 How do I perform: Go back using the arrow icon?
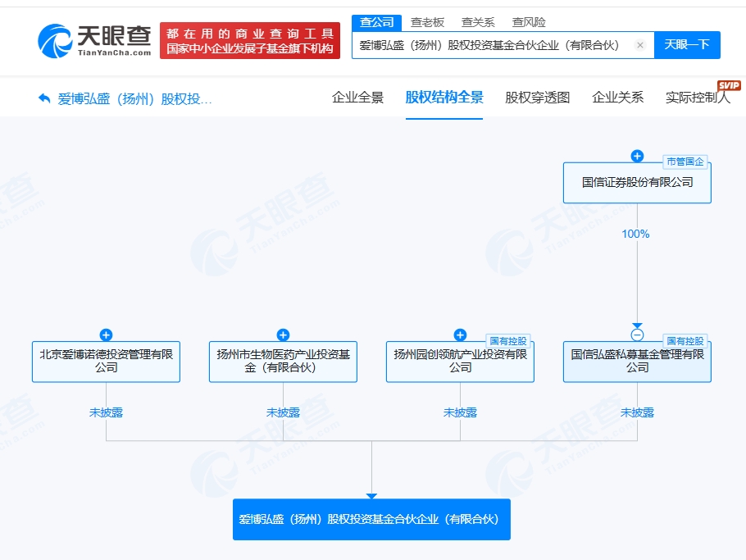tap(44, 98)
